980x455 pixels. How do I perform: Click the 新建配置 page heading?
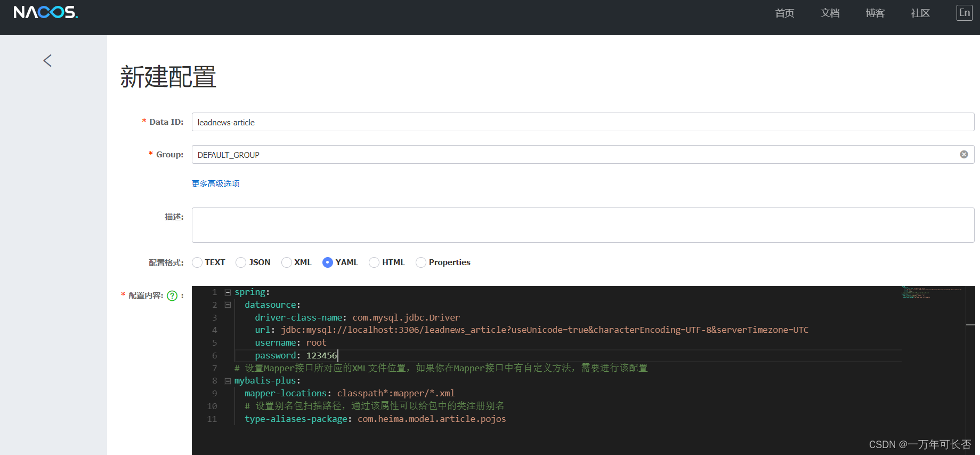point(168,77)
